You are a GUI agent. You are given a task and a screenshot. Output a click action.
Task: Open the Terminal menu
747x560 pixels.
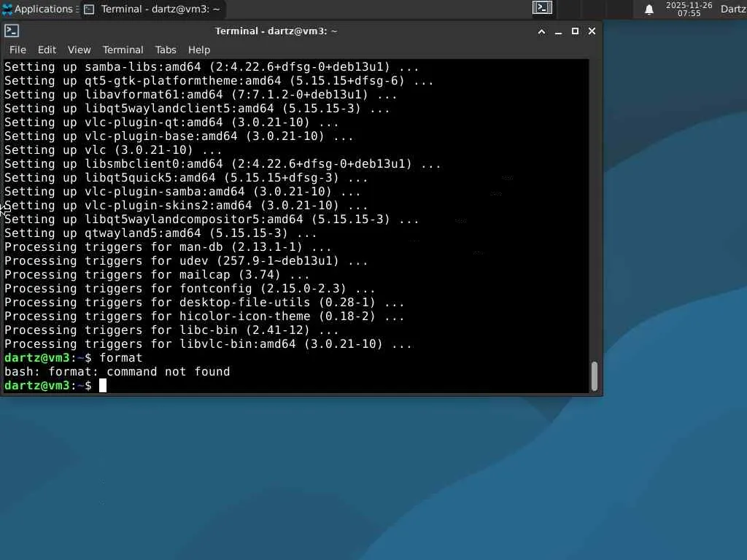click(x=123, y=50)
